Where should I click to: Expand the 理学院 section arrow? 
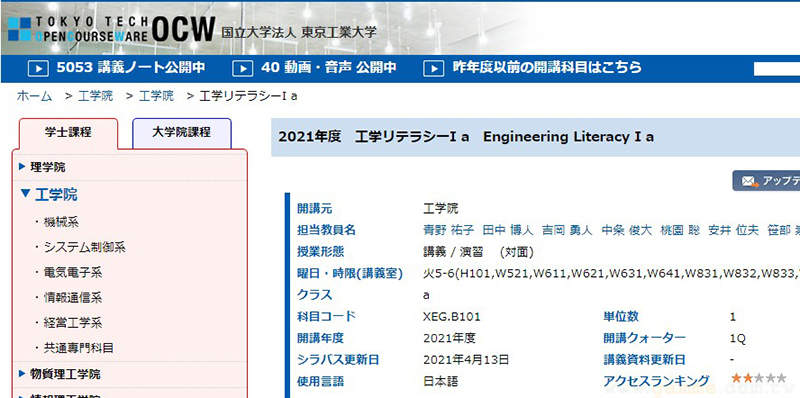click(22, 166)
